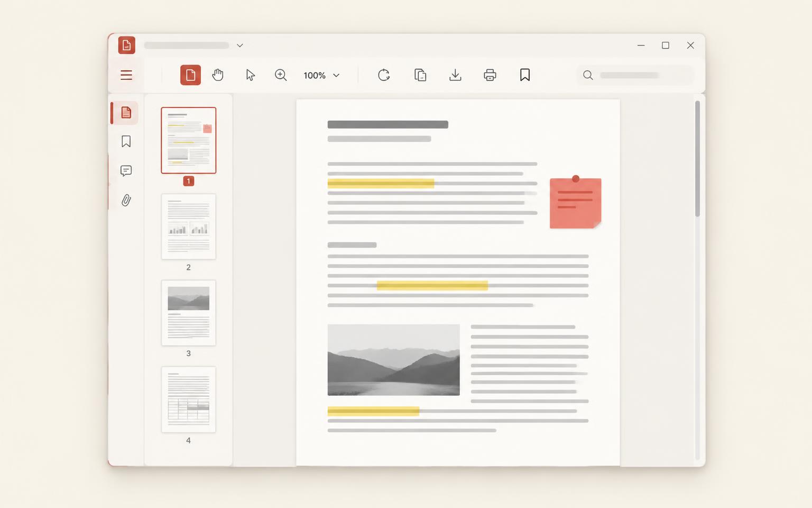The width and height of the screenshot is (812, 508).
Task: Select the single page view tool
Action: 190,75
